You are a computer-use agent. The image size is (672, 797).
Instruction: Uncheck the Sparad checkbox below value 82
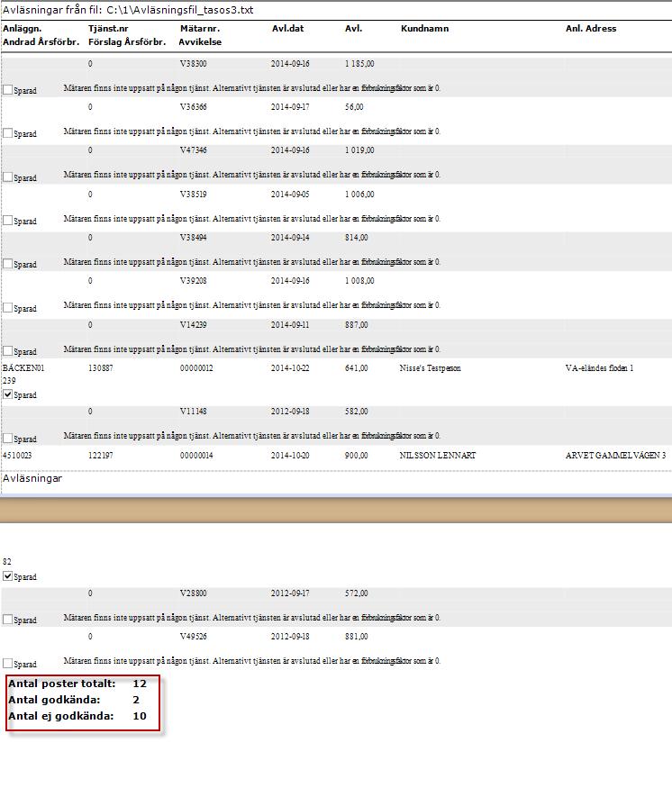click(7, 575)
